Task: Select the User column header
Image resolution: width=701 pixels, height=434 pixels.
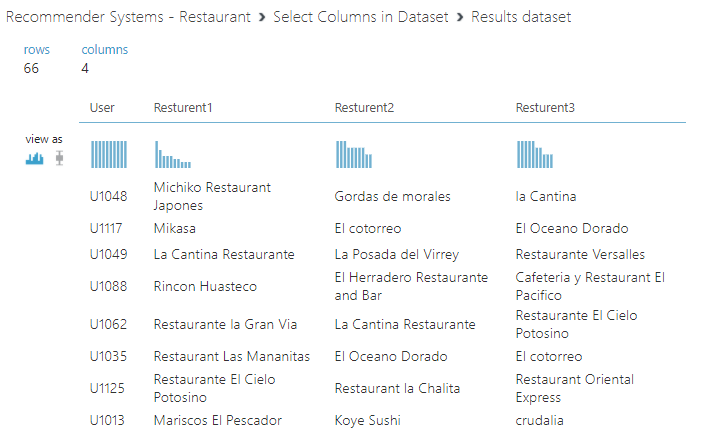Action: [102, 107]
